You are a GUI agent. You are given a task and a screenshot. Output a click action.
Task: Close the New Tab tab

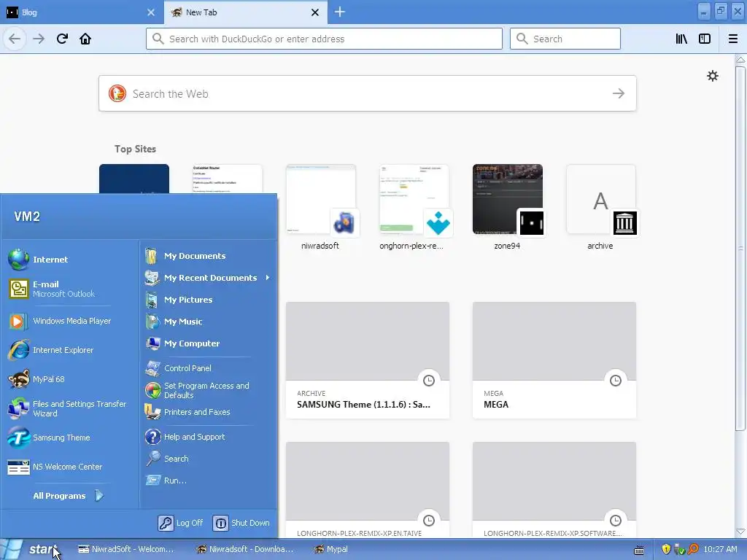click(315, 12)
